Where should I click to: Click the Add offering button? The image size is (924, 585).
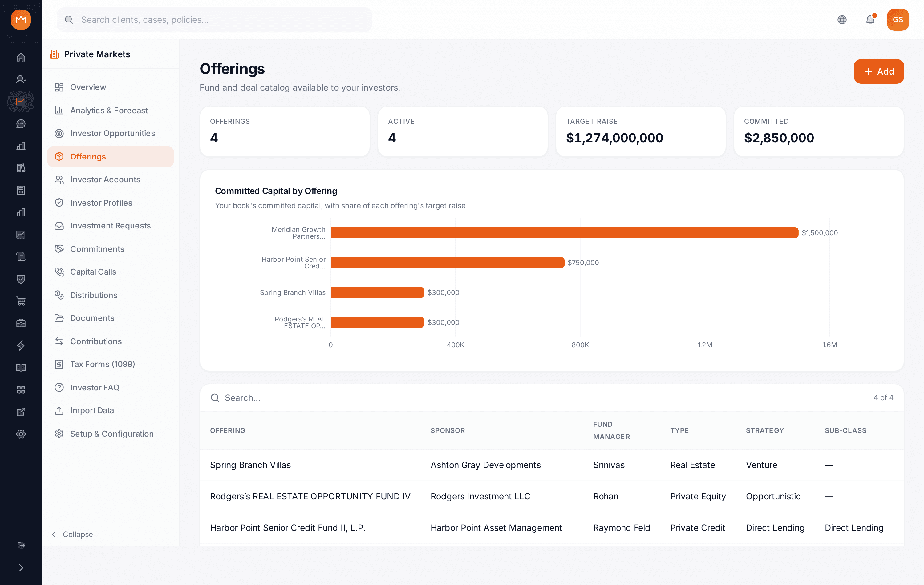878,71
